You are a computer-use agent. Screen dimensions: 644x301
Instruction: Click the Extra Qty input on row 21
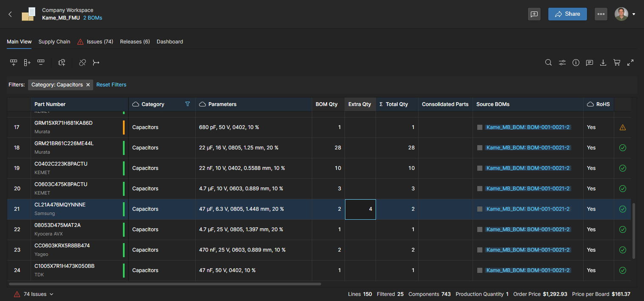tap(360, 209)
